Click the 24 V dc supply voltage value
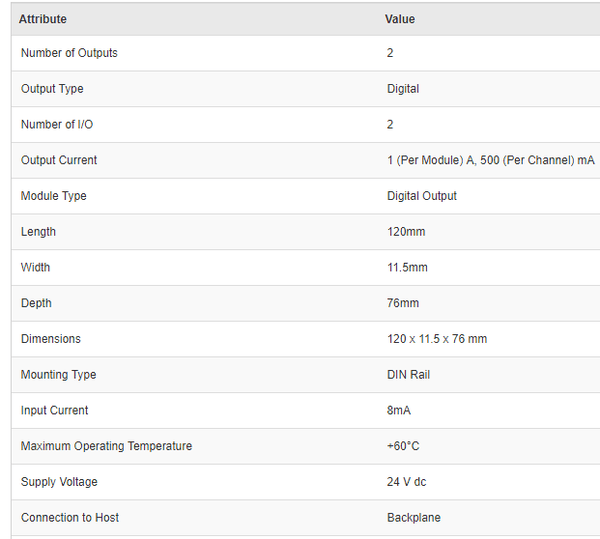Screen dimensions: 600x539 406,482
